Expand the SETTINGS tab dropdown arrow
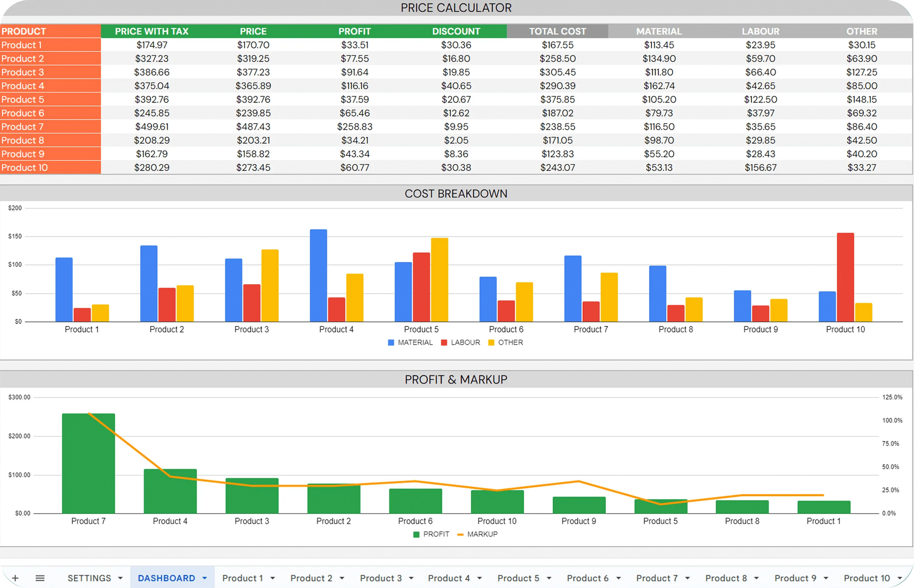This screenshot has height=588, width=914. (x=120, y=578)
